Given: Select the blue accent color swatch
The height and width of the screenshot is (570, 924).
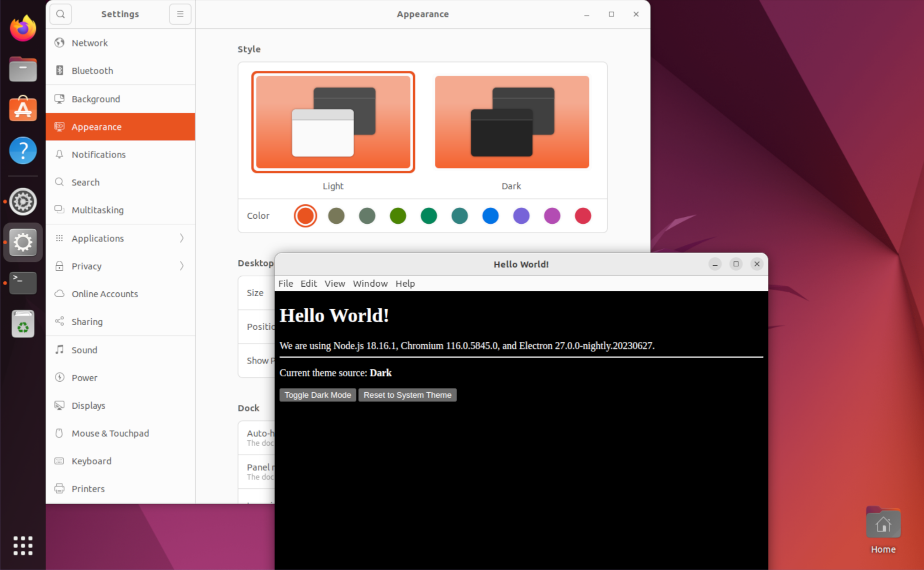Looking at the screenshot, I should [x=490, y=215].
